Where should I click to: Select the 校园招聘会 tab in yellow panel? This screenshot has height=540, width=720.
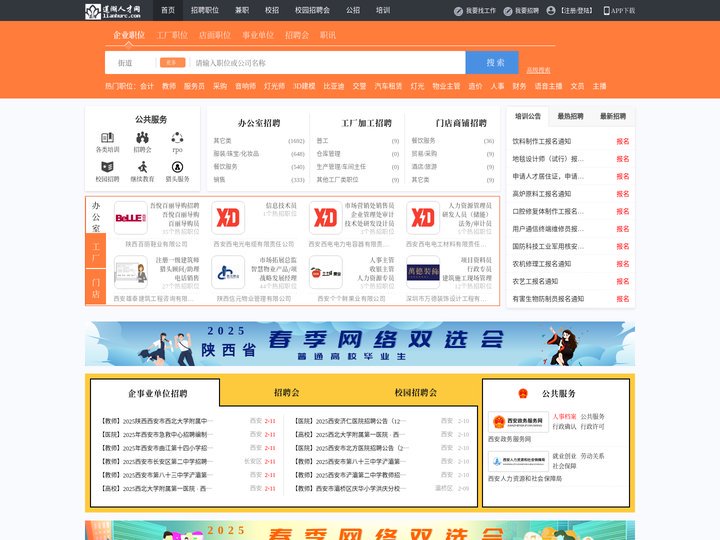416,393
